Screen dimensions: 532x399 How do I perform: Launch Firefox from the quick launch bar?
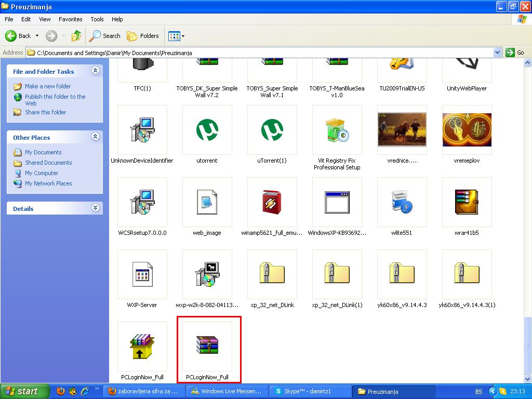61,391
